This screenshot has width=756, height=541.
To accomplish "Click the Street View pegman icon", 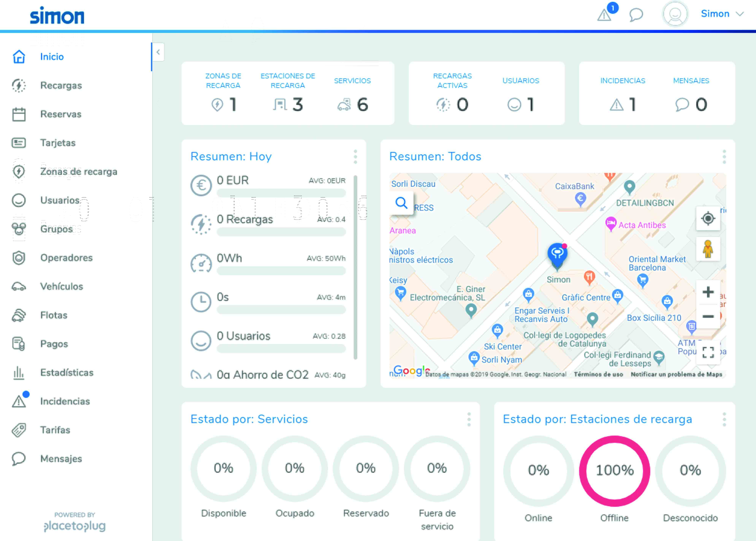I will (708, 249).
